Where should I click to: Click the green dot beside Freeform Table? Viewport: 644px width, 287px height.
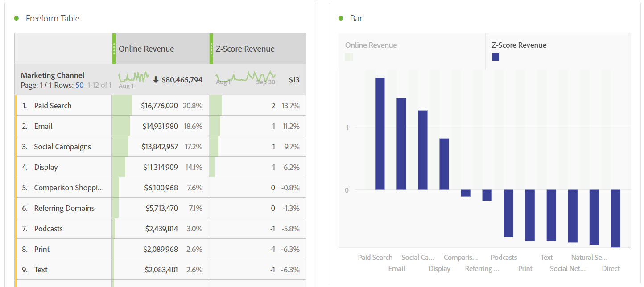tap(17, 18)
